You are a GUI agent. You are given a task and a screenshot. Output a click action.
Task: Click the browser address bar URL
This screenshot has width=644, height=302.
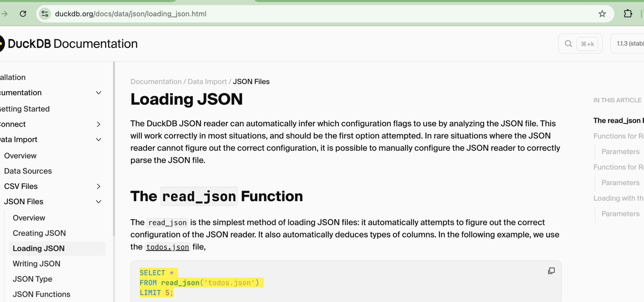tap(130, 14)
